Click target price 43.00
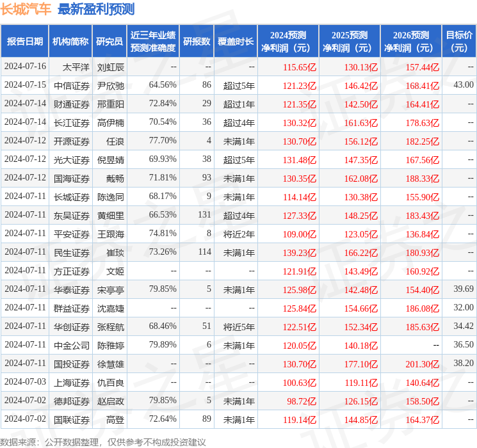477x448 pixels. coord(464,84)
